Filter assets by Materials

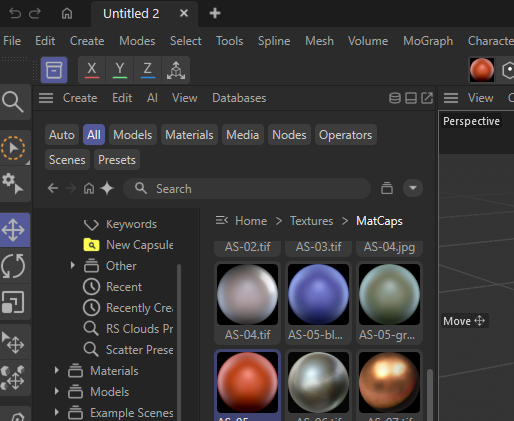[189, 135]
